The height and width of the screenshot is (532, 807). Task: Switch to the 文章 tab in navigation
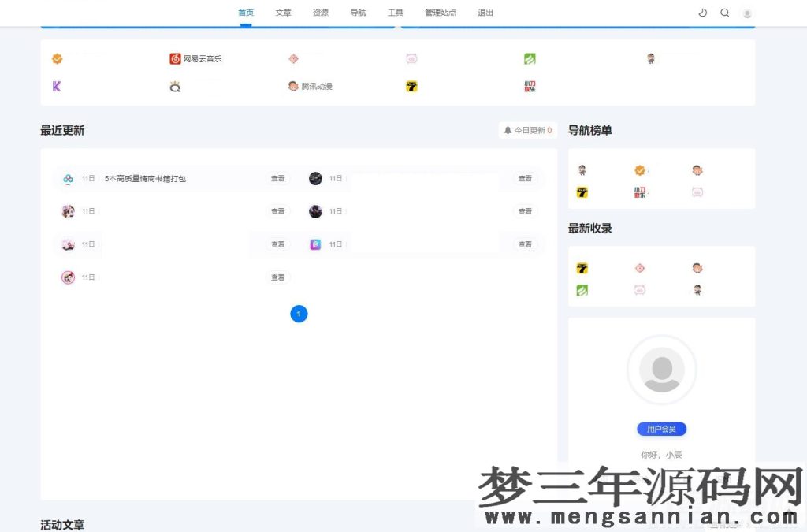tap(283, 13)
